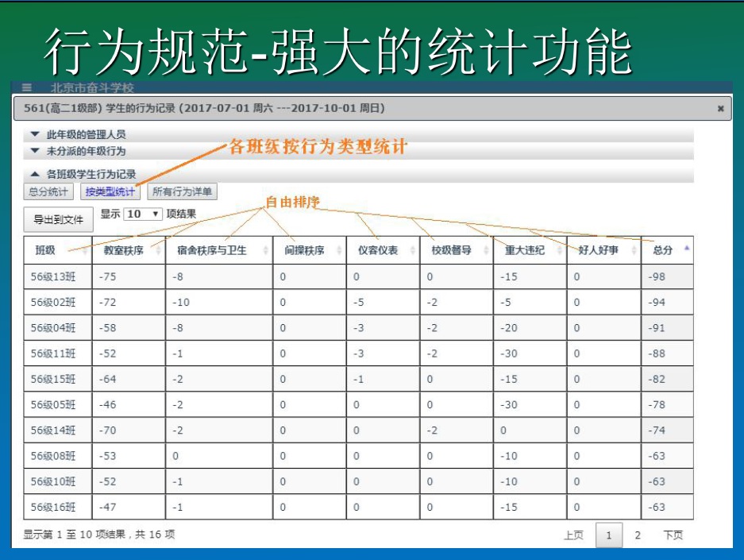This screenshot has width=744, height=560.
Task: Go to page 2 of results
Action: coord(637,535)
